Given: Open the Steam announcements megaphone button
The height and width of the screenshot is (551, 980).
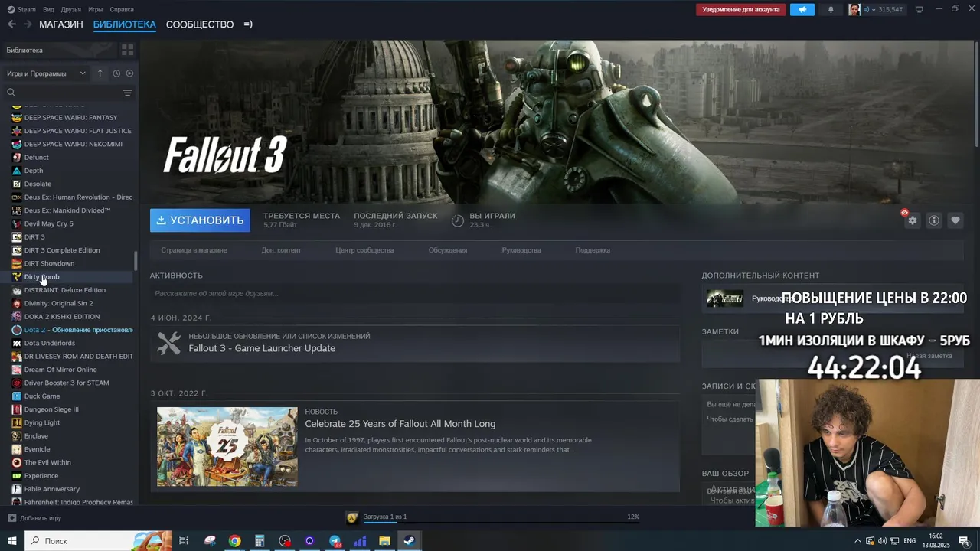Looking at the screenshot, I should (x=802, y=10).
